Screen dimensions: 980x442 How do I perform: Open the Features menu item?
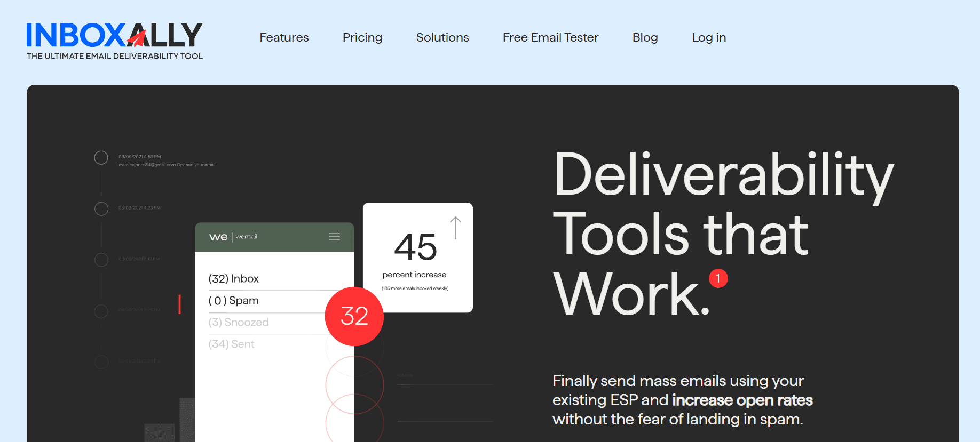[284, 37]
